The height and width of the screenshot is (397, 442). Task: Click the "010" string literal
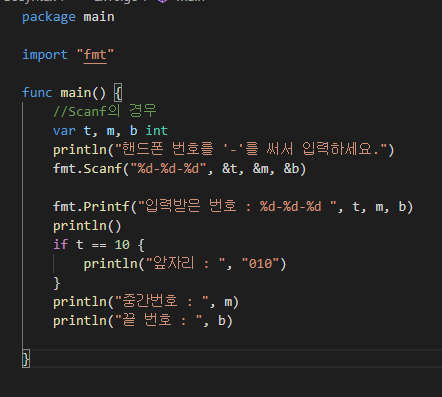tap(260, 264)
